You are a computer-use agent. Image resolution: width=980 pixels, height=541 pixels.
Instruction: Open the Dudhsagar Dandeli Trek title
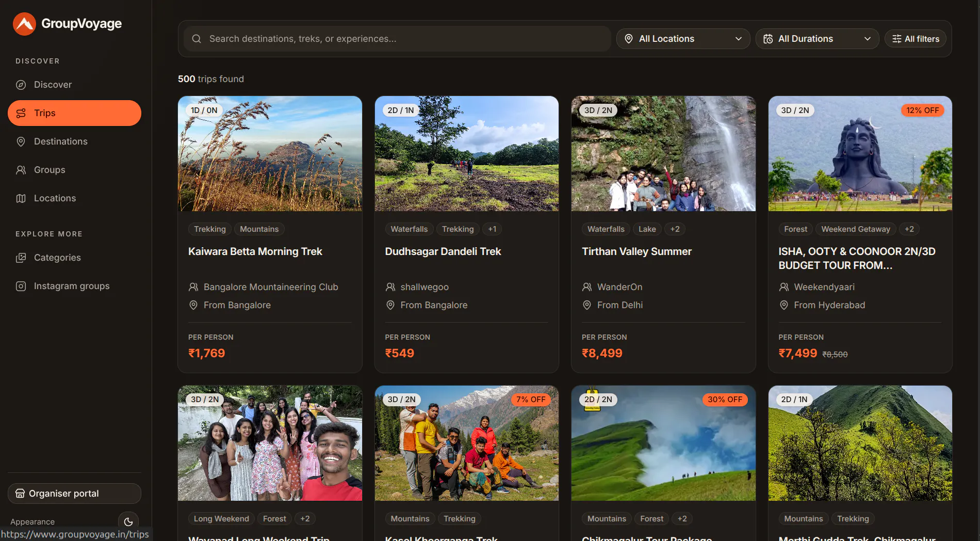[x=443, y=251]
